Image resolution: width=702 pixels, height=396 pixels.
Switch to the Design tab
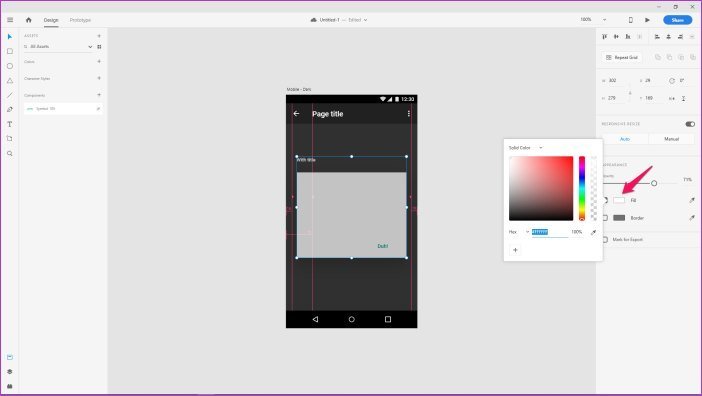pyautogui.click(x=51, y=20)
